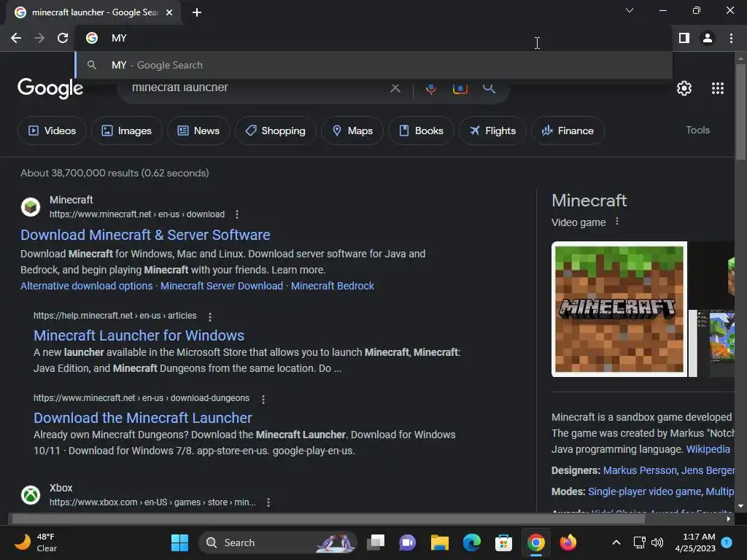Open Download the Minecraft Launcher result
The width and height of the screenshot is (747, 560).
click(143, 418)
